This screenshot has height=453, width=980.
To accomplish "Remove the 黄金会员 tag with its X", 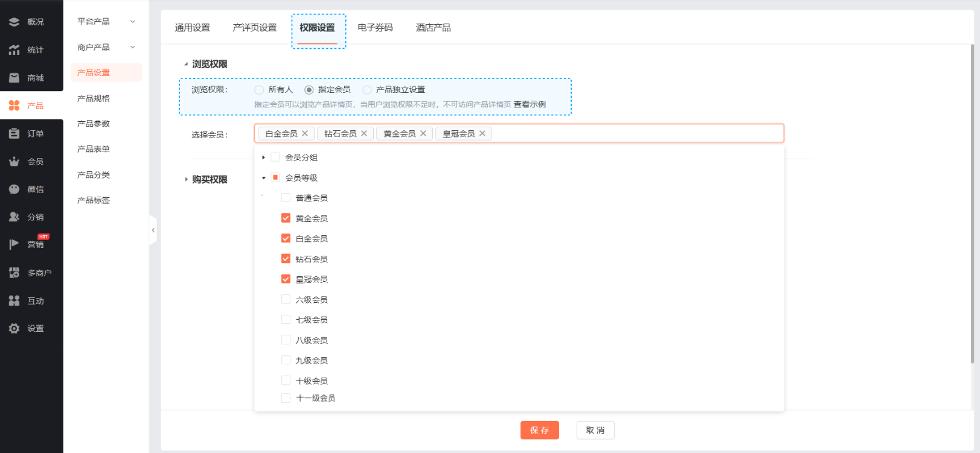I will (x=423, y=133).
